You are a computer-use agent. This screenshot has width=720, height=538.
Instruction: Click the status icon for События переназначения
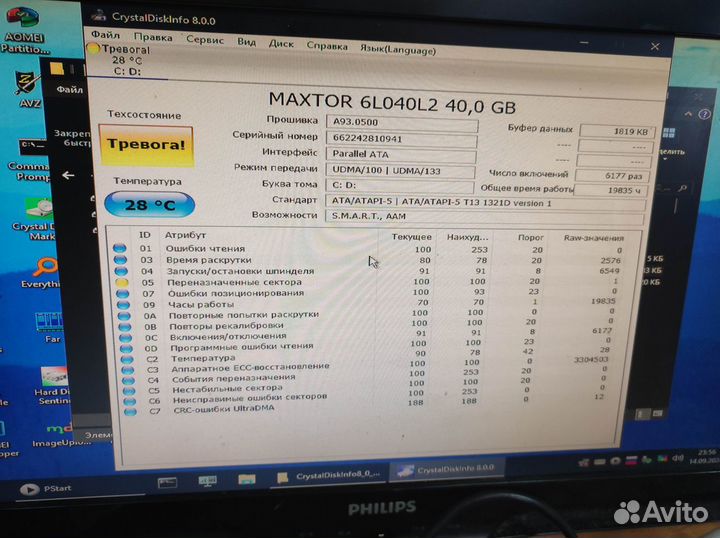[x=129, y=380]
